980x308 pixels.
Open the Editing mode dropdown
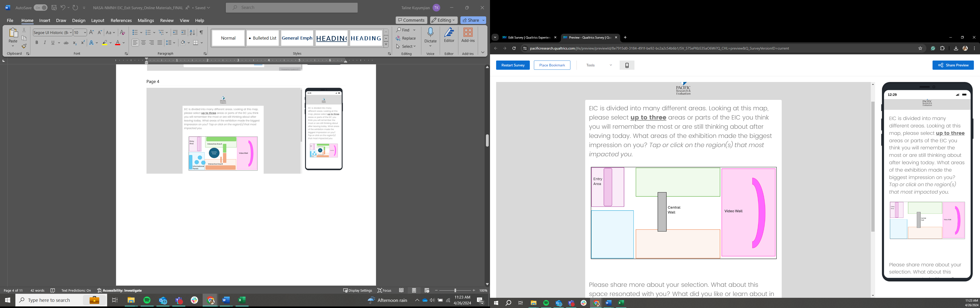pos(444,20)
